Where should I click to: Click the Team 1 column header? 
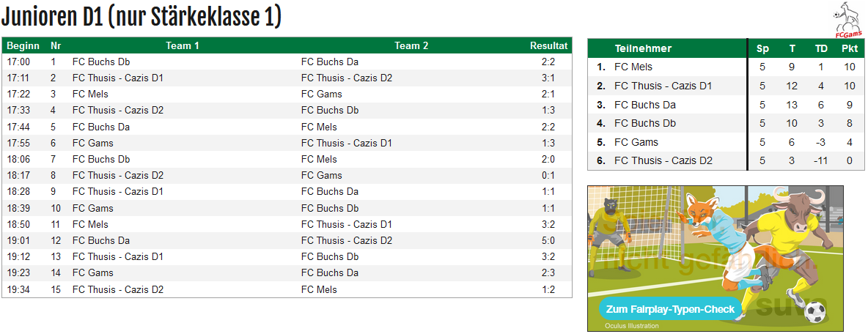(x=183, y=46)
